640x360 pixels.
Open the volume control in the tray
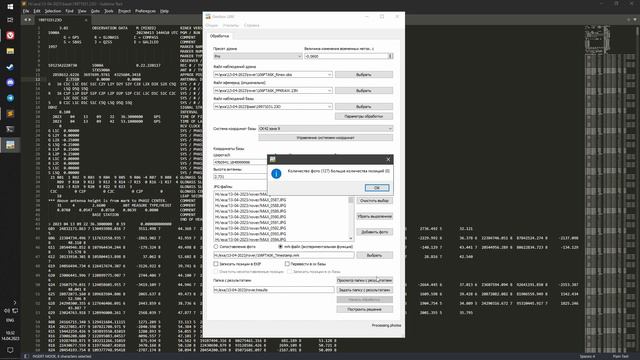(7, 311)
